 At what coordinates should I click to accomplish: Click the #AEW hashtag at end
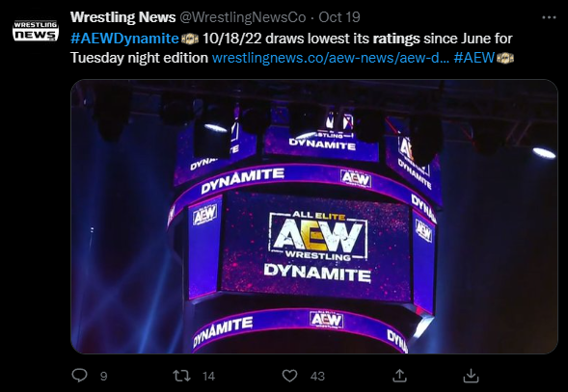coord(473,58)
